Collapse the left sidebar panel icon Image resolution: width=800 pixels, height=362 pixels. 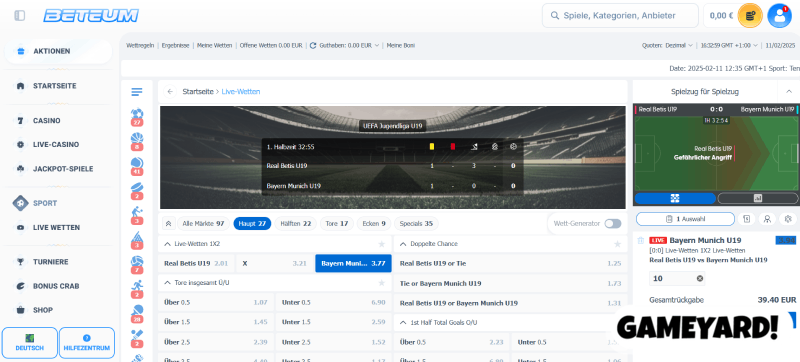[20, 16]
